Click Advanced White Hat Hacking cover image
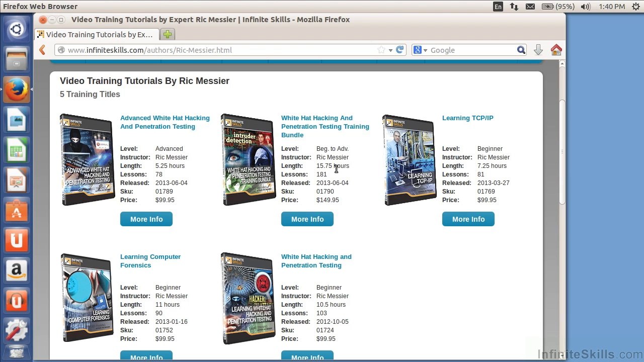The width and height of the screenshot is (644, 362). click(x=87, y=160)
